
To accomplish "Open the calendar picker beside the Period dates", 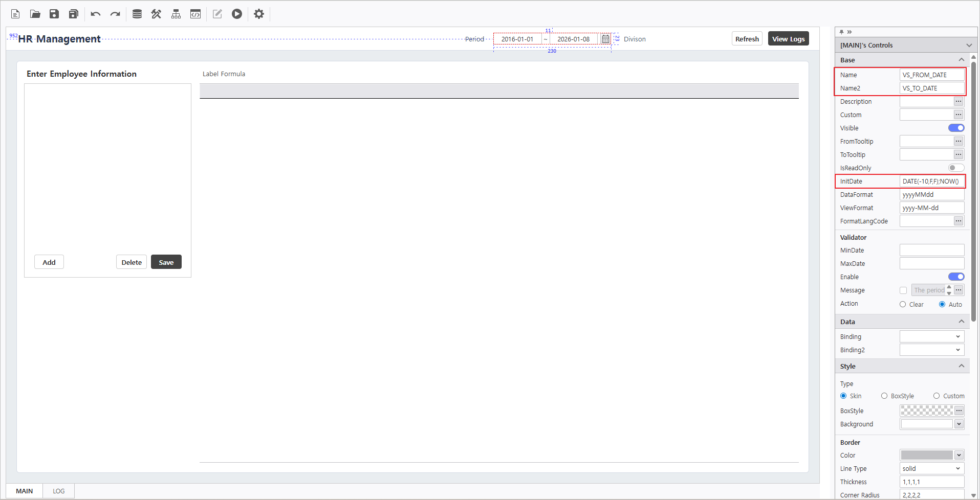I will pyautogui.click(x=605, y=39).
